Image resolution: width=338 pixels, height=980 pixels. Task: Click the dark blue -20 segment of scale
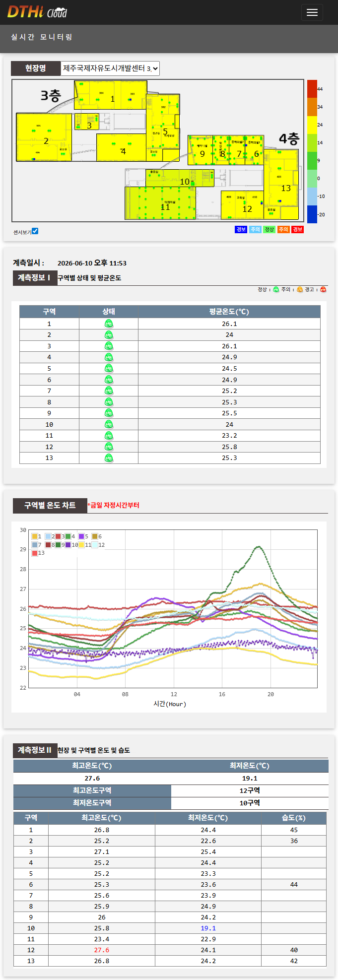tap(312, 214)
